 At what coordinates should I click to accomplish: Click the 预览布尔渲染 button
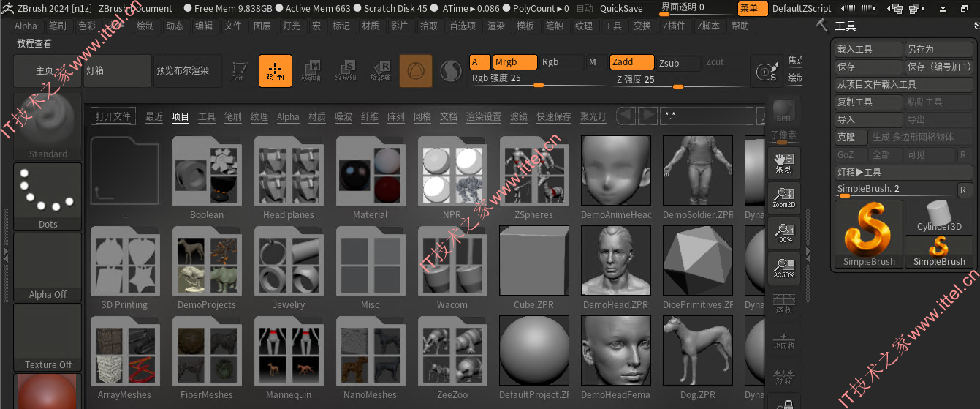(187, 71)
